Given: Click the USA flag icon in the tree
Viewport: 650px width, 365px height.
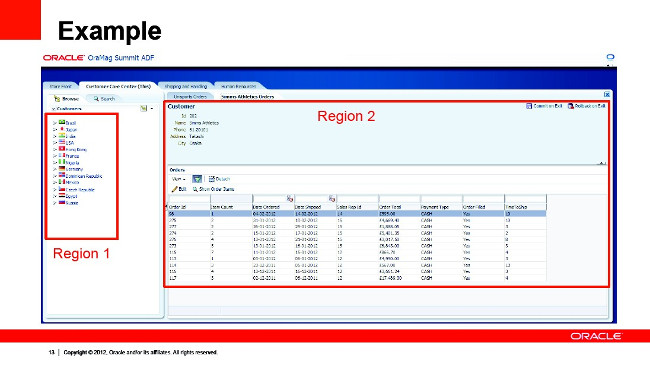Looking at the screenshot, I should click(62, 142).
